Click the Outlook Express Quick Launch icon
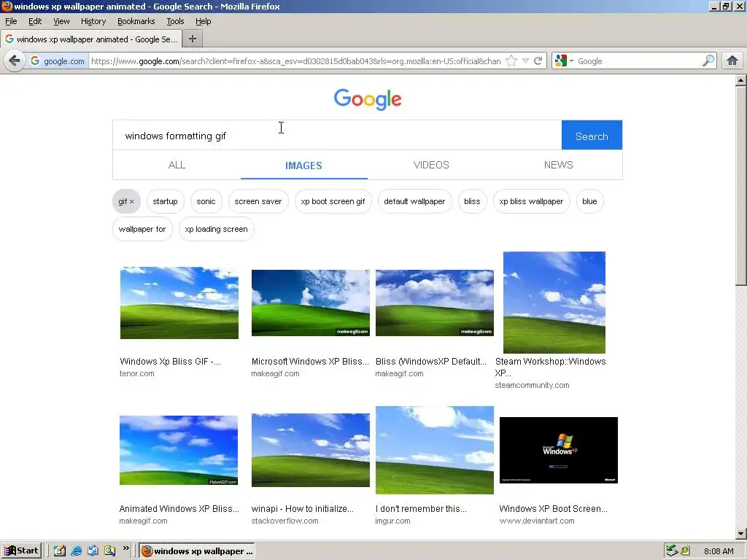The height and width of the screenshot is (560, 747). point(93,551)
